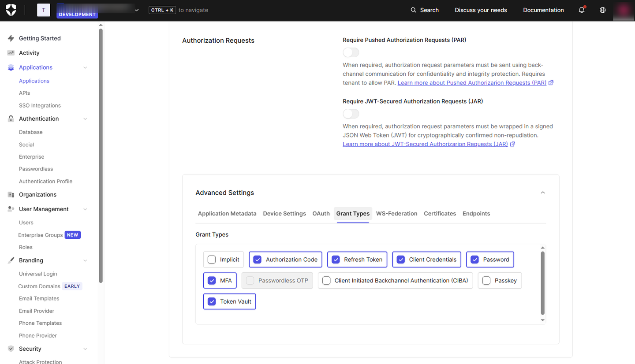Click the Activity chart icon
The width and height of the screenshot is (635, 364).
coord(11,53)
